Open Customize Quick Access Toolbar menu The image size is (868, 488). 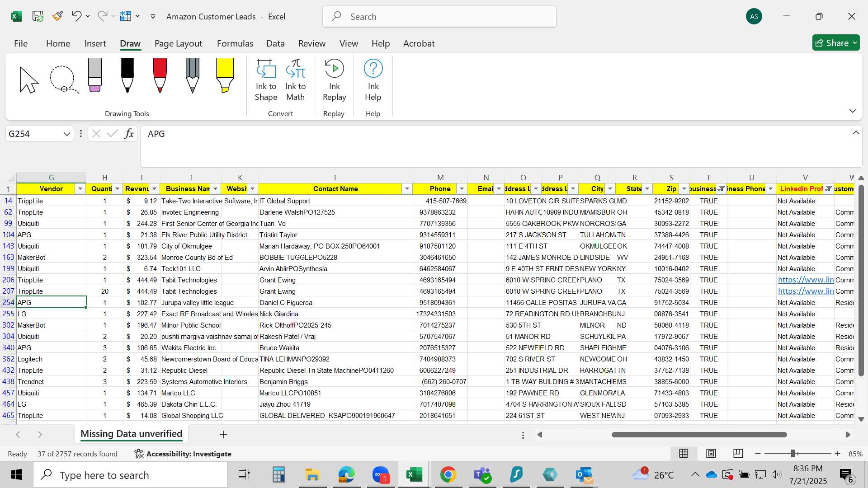[x=153, y=16]
